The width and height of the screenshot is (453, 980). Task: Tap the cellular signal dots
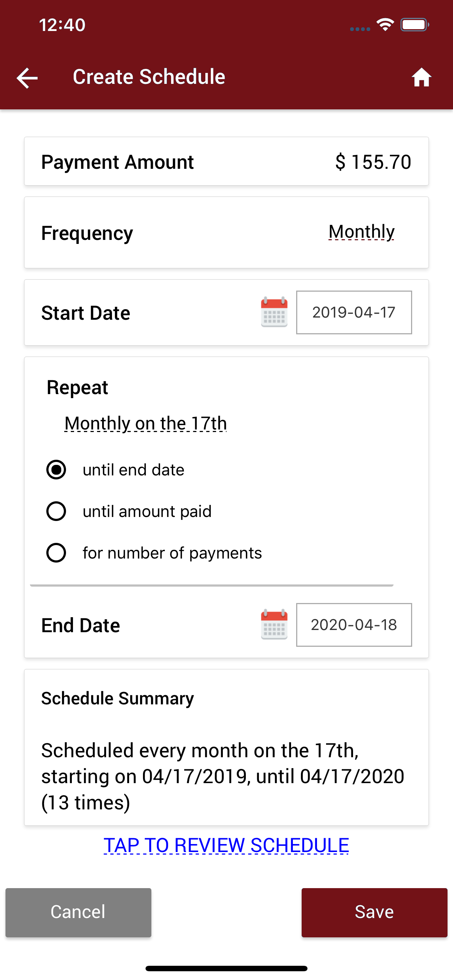pyautogui.click(x=360, y=29)
